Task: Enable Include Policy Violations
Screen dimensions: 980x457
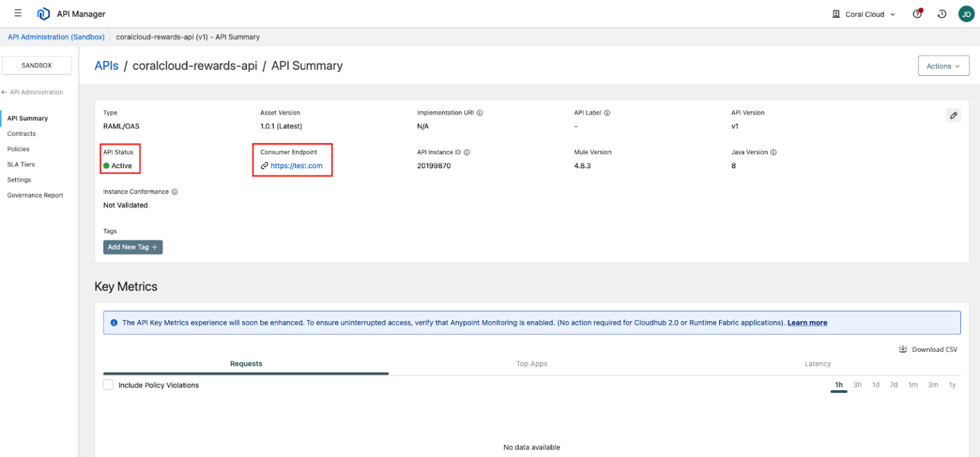Action: point(108,384)
